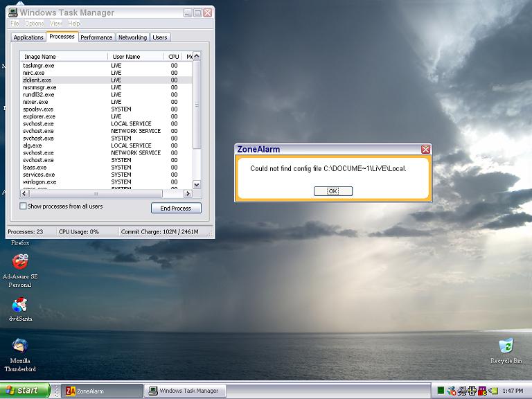Click the green Safely Remove Hardware tray icon
The image size is (532, 399).
pyautogui.click(x=494, y=391)
